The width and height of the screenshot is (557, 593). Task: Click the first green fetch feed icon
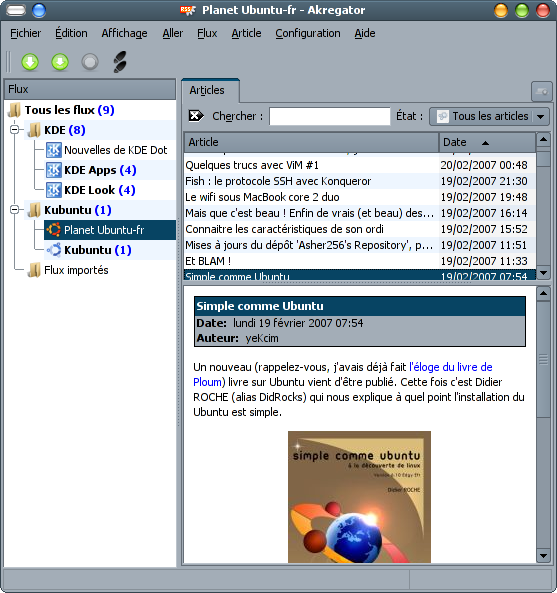coord(30,62)
